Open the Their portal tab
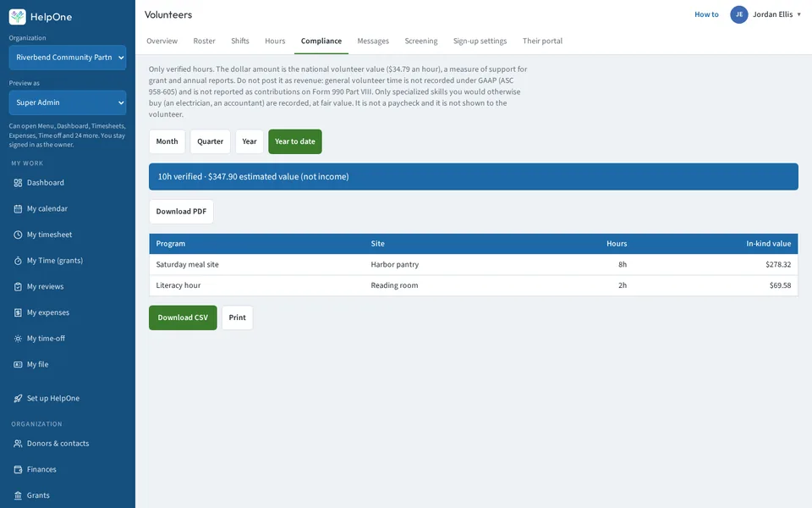Image resolution: width=812 pixels, height=508 pixels. (542, 41)
